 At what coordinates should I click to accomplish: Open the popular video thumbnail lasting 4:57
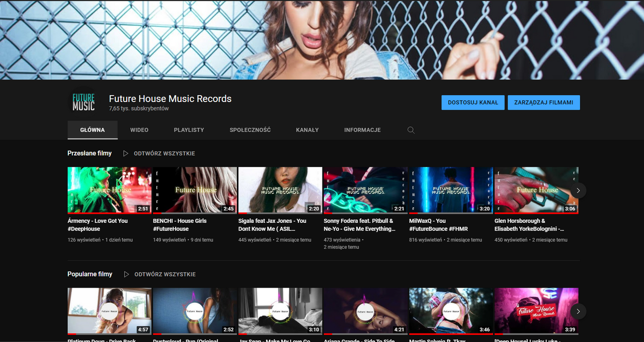pos(110,311)
